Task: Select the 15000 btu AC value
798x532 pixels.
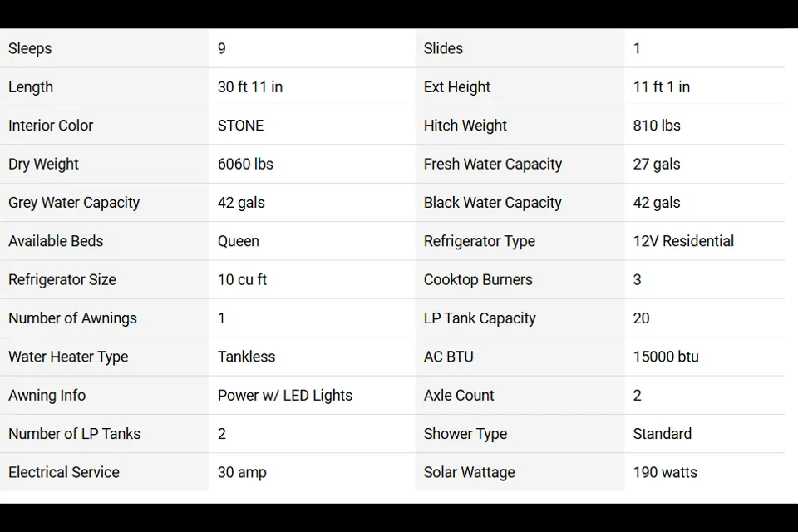Action: click(665, 357)
